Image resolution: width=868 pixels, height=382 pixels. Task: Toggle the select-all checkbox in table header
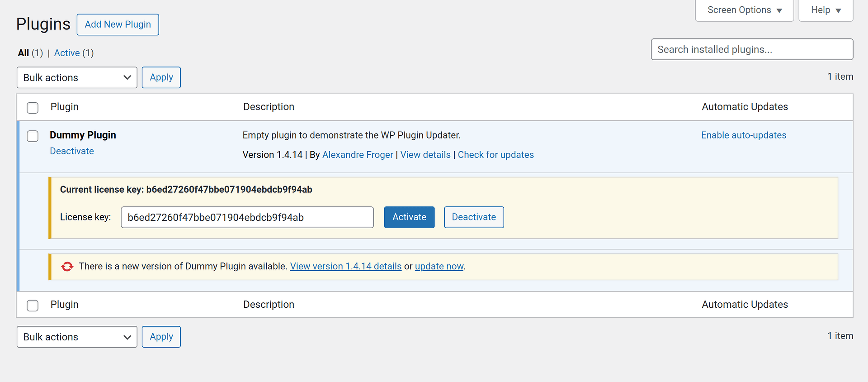pyautogui.click(x=33, y=108)
